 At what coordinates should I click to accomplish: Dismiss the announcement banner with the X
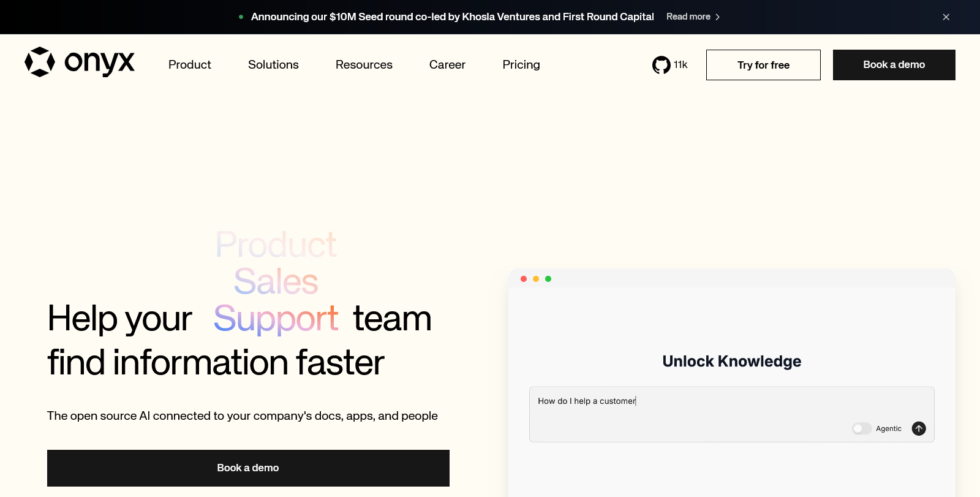pyautogui.click(x=946, y=17)
